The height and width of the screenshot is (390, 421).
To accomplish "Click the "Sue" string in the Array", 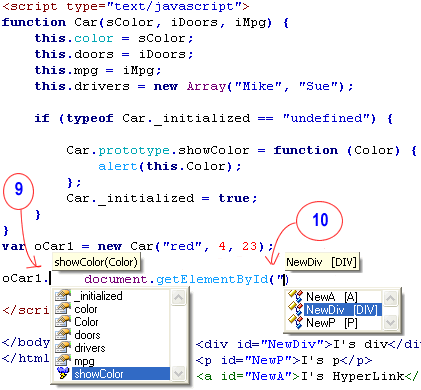I will coord(318,86).
